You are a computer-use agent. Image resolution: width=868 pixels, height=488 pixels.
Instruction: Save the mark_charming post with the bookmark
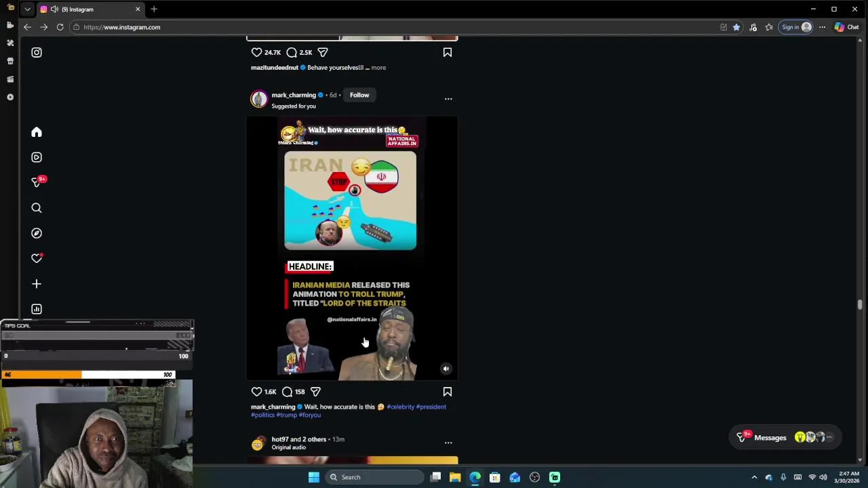448,392
